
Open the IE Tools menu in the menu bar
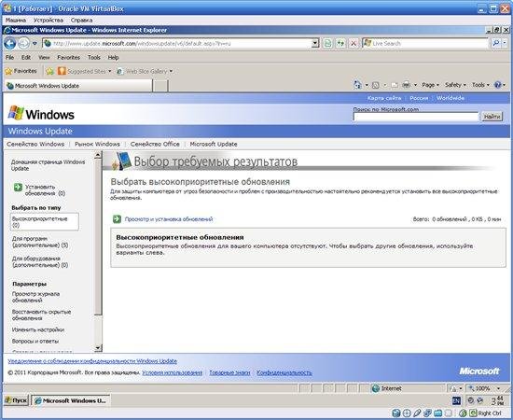[x=94, y=57]
